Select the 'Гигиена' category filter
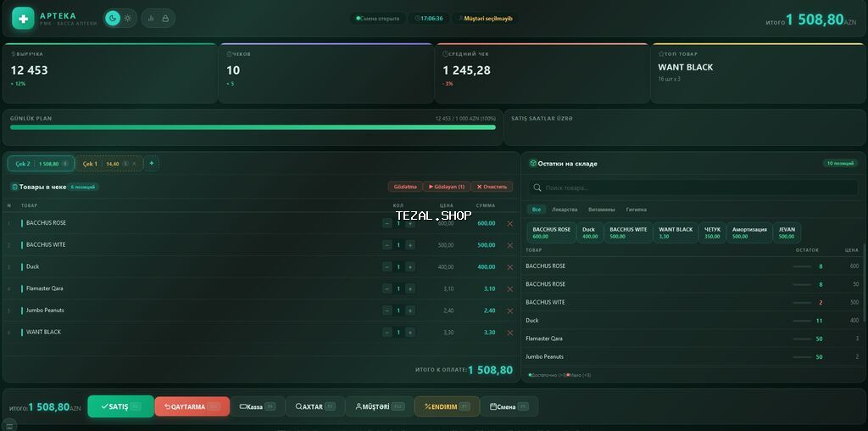This screenshot has height=431, width=868. (x=636, y=210)
